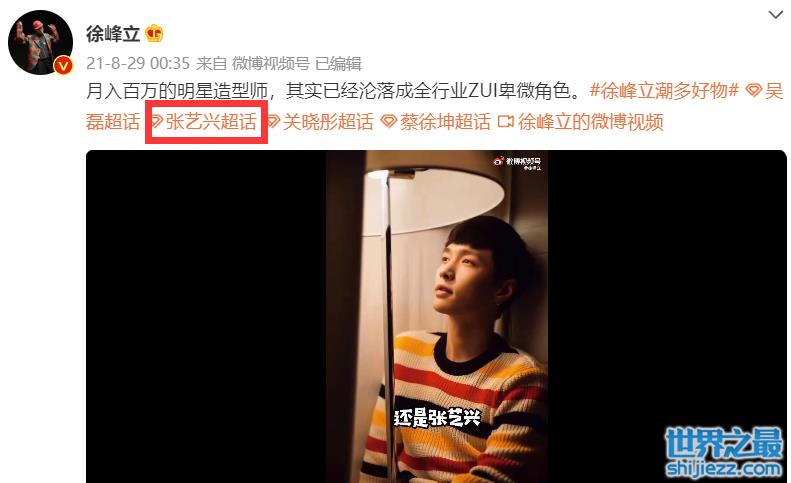Open 徐峰立's profile avatar
Viewport: 791px width, 483px height.
click(x=40, y=42)
